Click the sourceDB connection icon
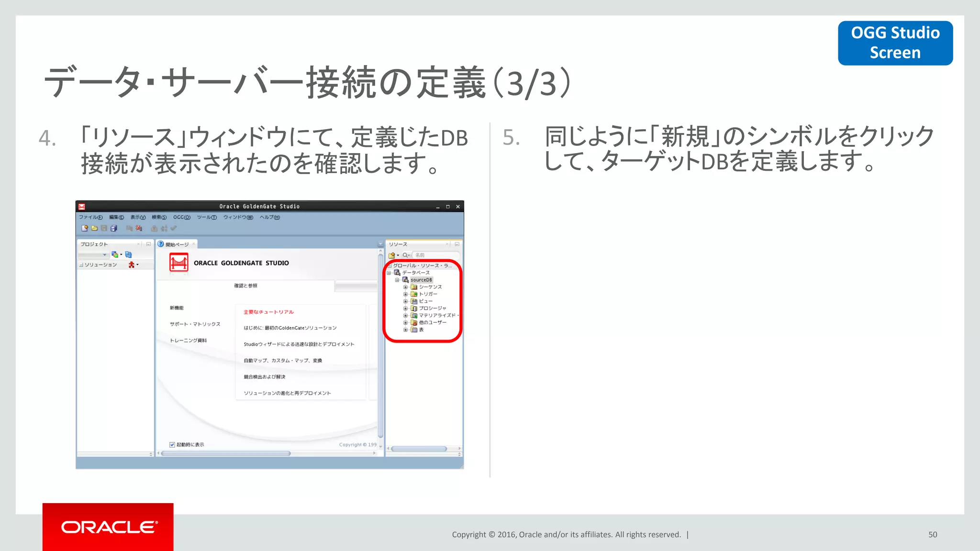 pyautogui.click(x=405, y=280)
